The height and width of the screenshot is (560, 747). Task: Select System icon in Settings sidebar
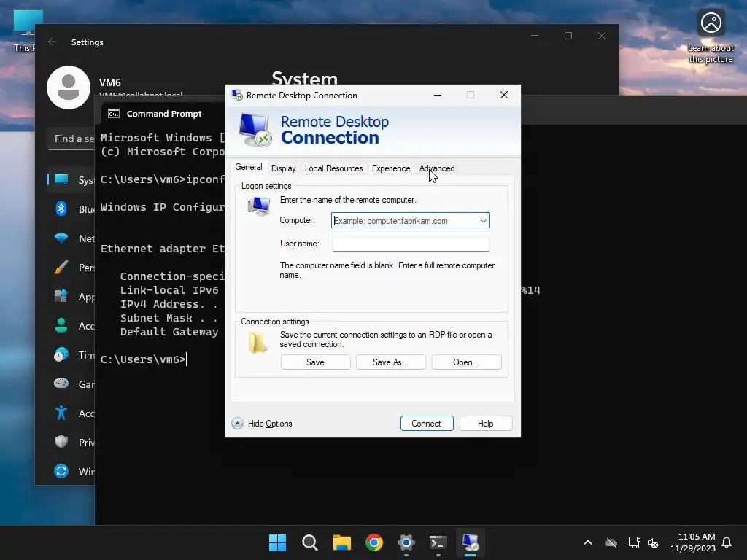pyautogui.click(x=61, y=179)
